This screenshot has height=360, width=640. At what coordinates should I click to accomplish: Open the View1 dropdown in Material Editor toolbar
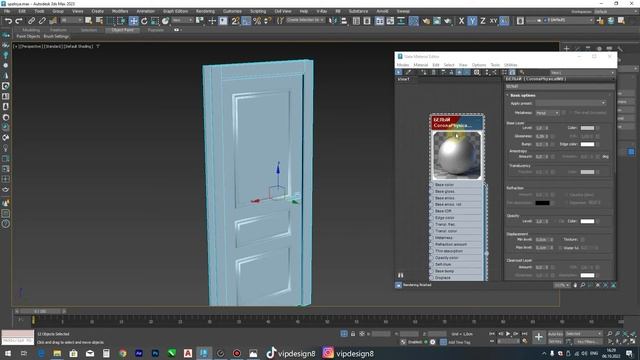tap(582, 73)
